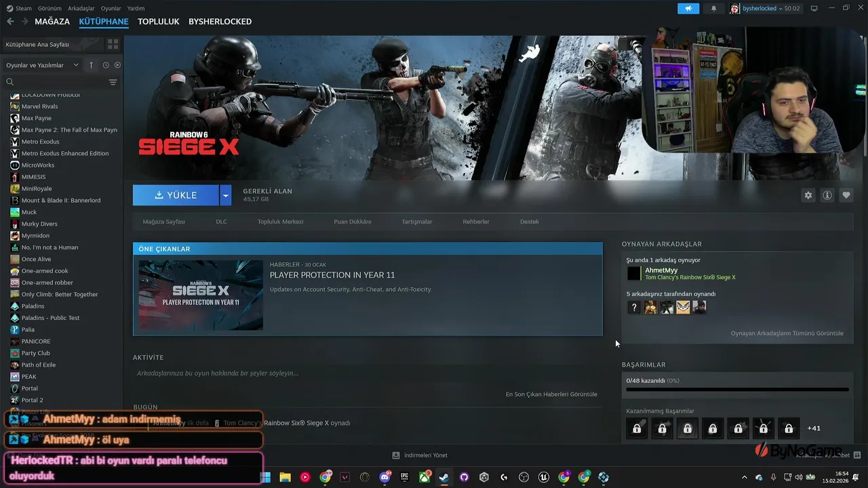Open the notifications bell

pyautogui.click(x=713, y=8)
